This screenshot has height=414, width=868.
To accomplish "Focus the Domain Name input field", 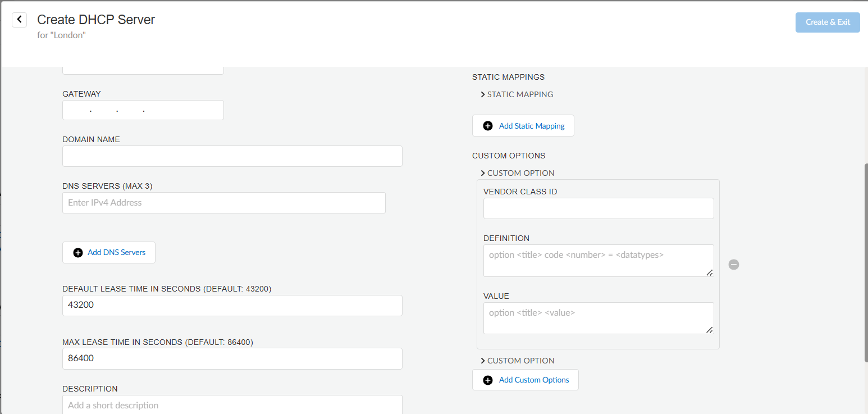I will 232,156.
